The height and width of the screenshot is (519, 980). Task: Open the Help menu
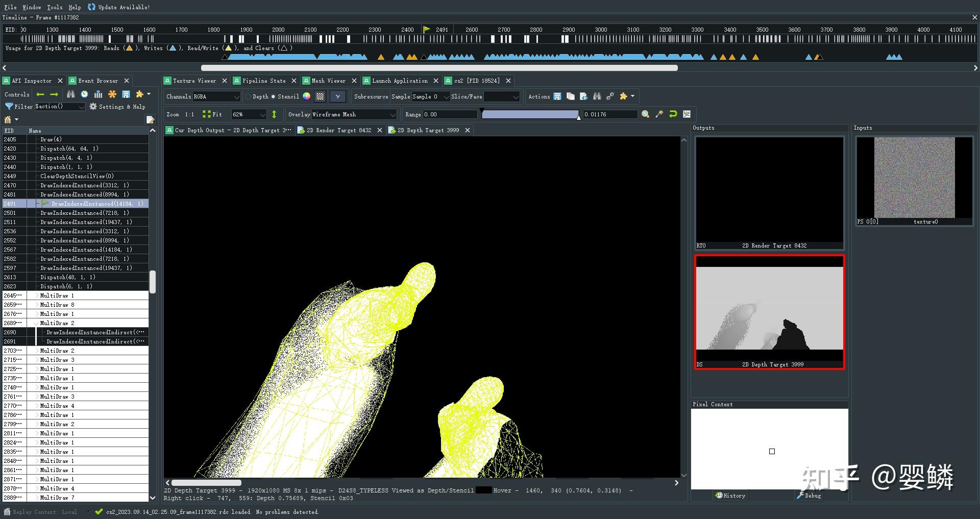(x=75, y=7)
